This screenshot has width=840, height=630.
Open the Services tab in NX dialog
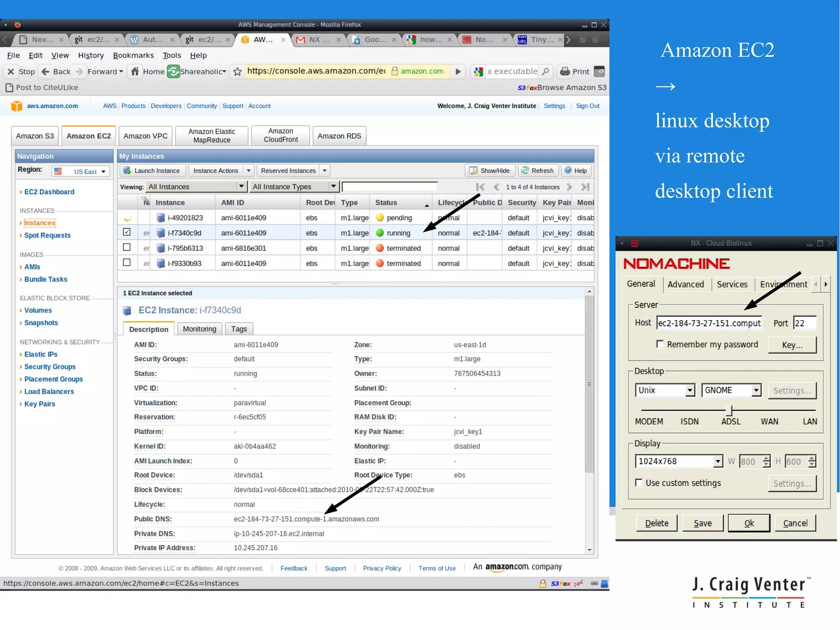click(x=732, y=284)
